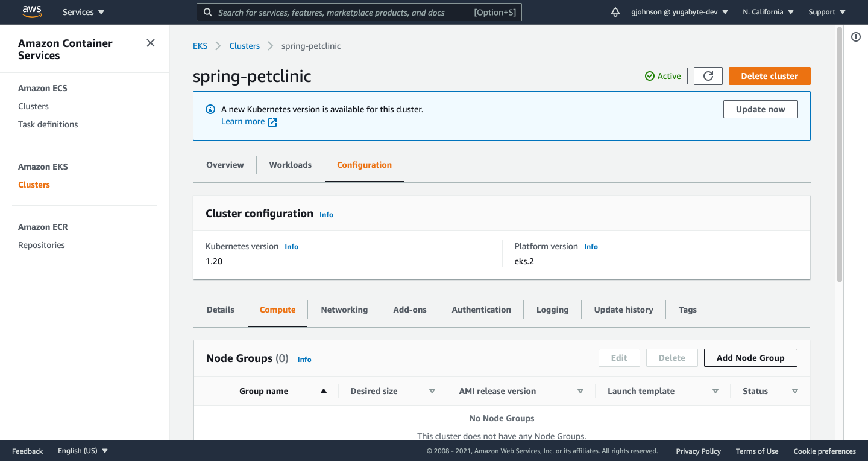Open the English (US) language selector
868x461 pixels.
pos(83,450)
